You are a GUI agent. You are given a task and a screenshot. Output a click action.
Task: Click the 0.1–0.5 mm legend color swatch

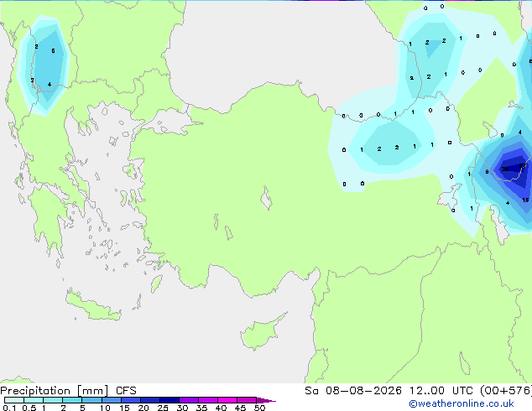pos(14,400)
